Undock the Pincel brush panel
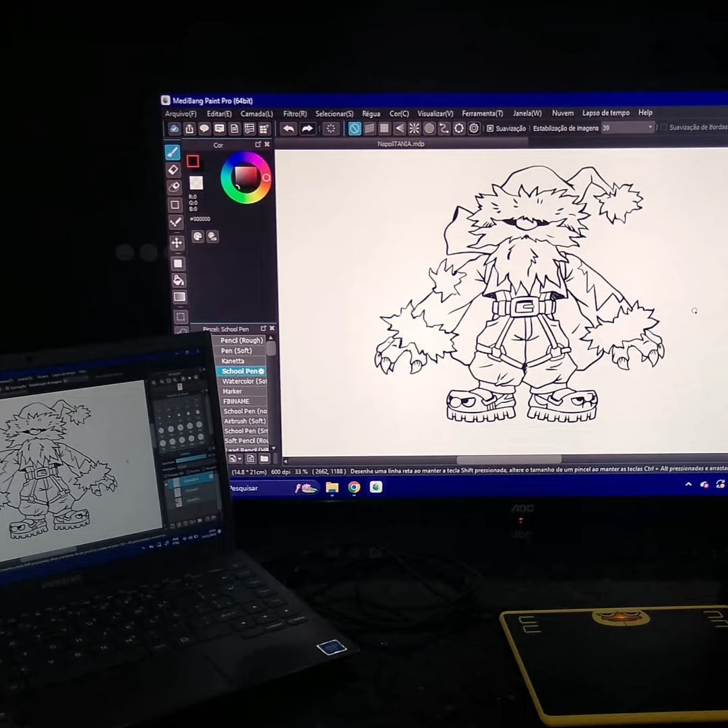 264,328
